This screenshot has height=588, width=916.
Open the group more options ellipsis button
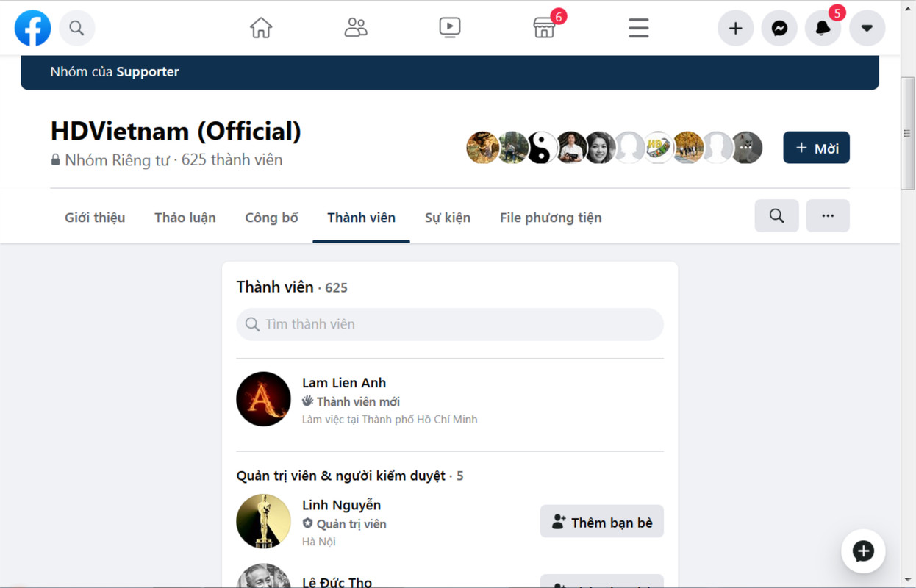tap(828, 216)
